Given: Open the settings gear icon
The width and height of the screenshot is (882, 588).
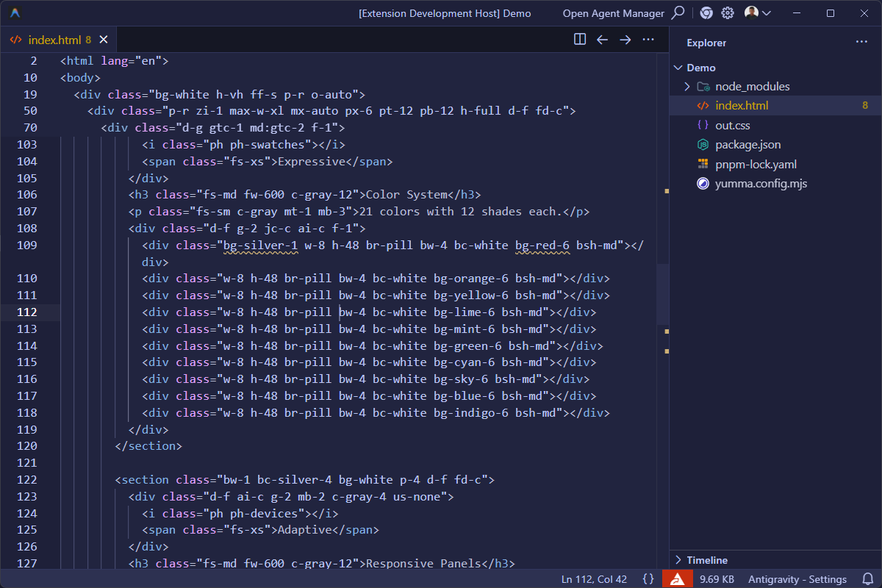Looking at the screenshot, I should (728, 13).
